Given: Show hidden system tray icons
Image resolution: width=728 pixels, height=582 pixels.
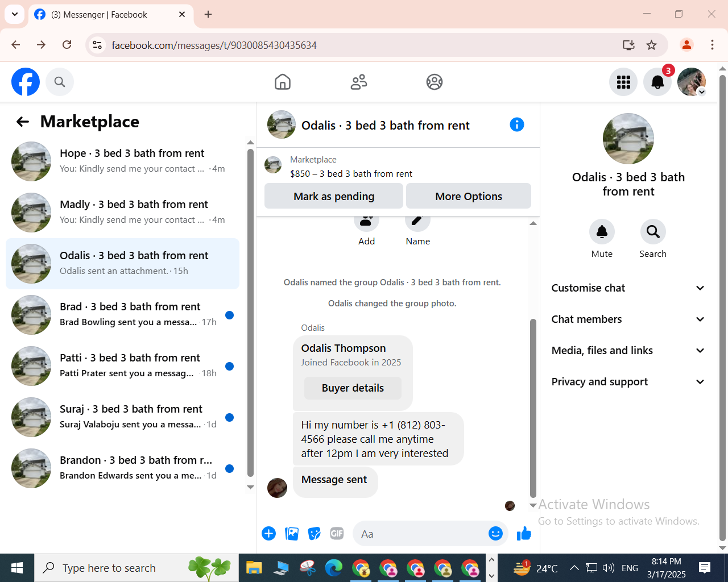Looking at the screenshot, I should point(574,568).
